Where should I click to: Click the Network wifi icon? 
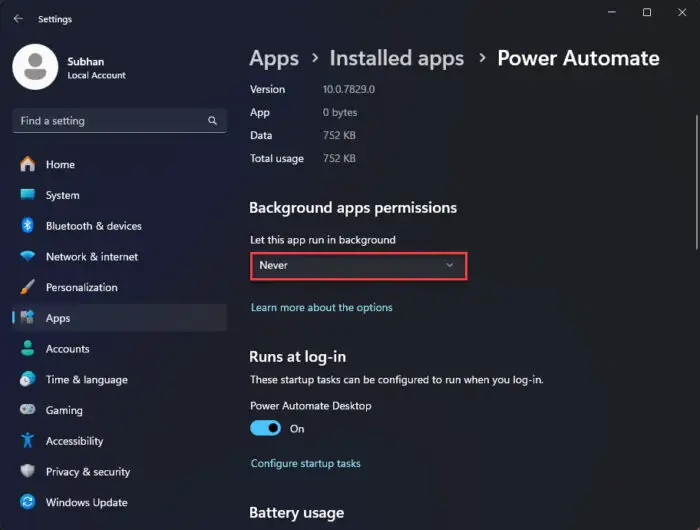tap(28, 256)
